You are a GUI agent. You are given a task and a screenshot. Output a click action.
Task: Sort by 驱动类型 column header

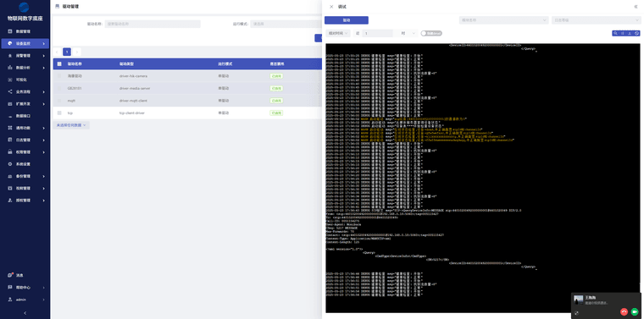pyautogui.click(x=126, y=64)
